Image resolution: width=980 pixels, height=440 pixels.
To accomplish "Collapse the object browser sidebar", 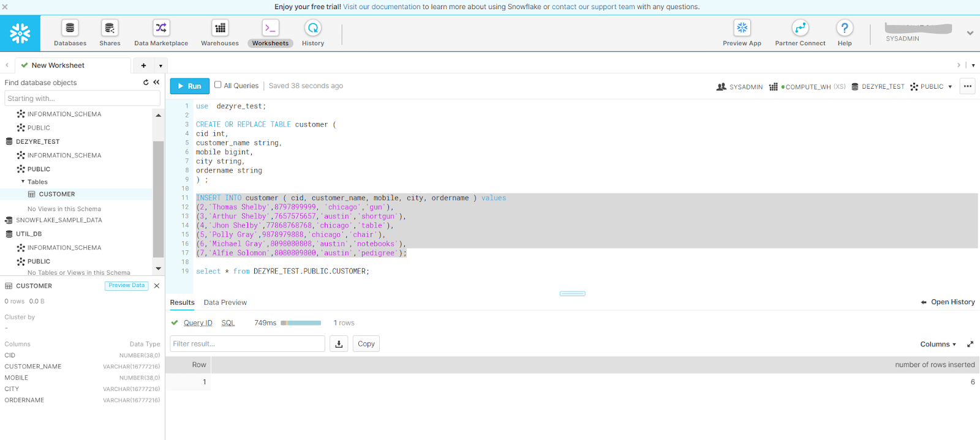I will click(x=156, y=83).
